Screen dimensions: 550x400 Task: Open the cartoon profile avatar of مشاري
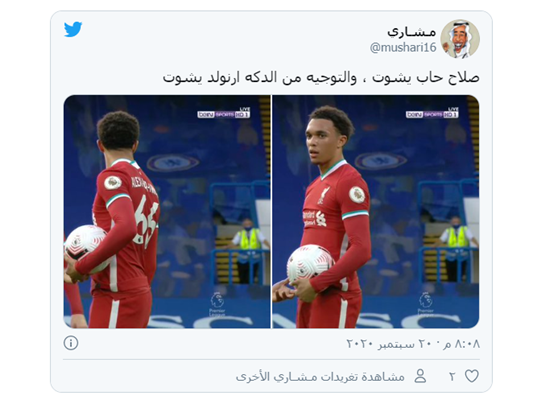tap(460, 39)
